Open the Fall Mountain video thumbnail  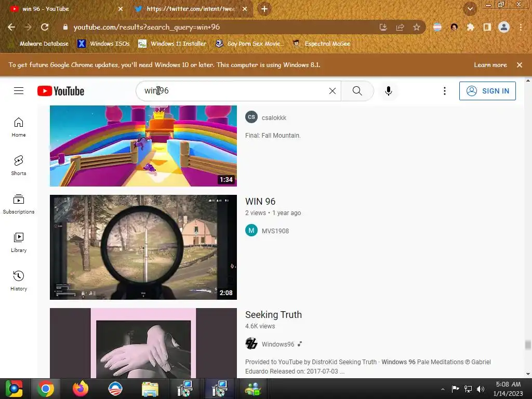click(143, 146)
